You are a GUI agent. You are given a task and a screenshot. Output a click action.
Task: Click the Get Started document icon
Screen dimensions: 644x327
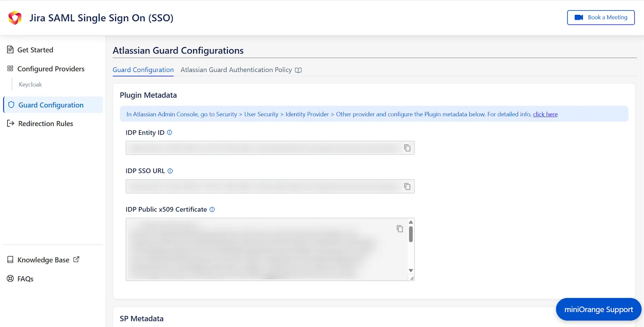(10, 49)
